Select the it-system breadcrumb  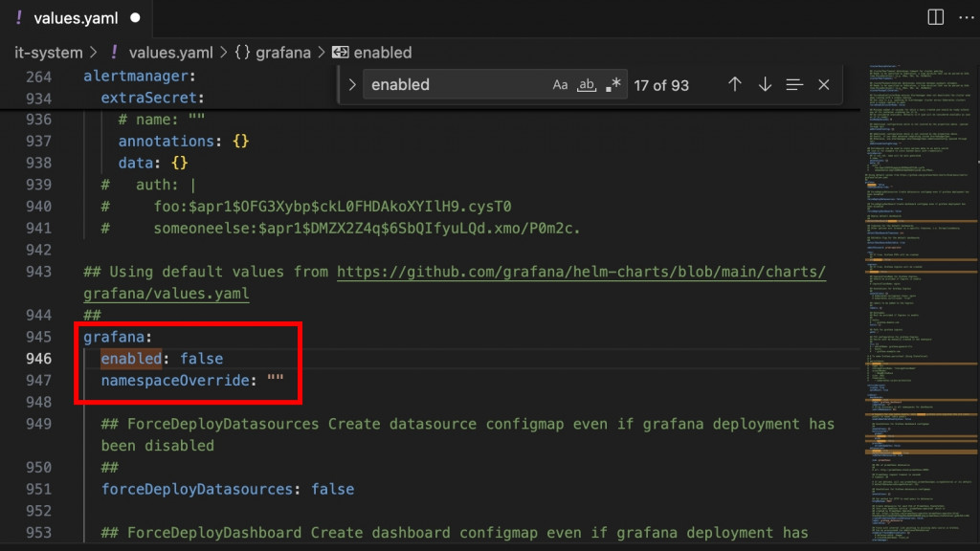(x=49, y=53)
